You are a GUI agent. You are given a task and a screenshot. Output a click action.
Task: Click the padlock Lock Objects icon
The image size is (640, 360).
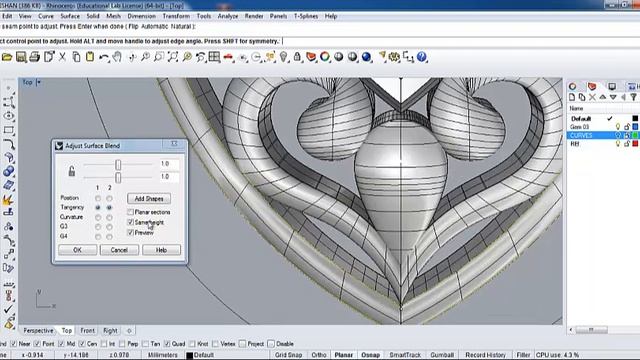pos(297,57)
